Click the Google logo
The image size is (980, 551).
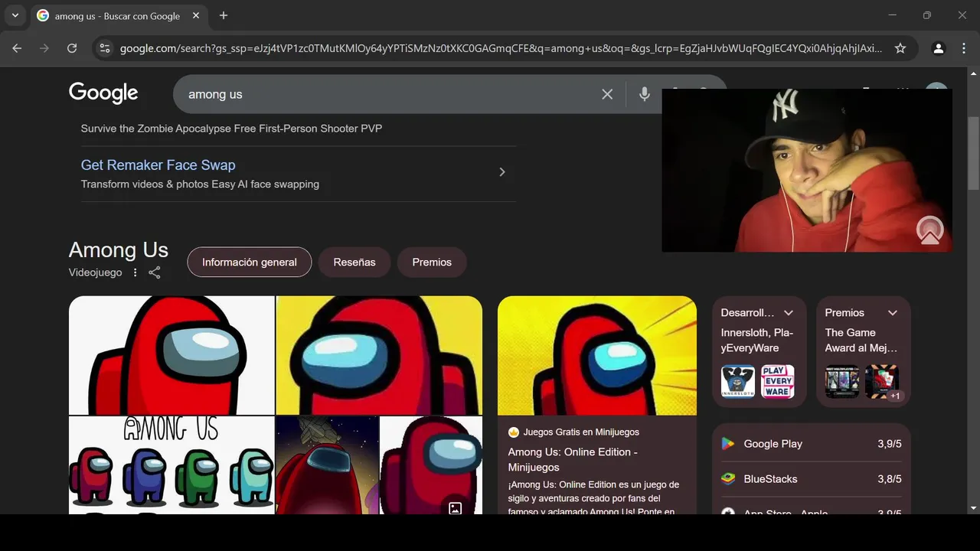103,93
